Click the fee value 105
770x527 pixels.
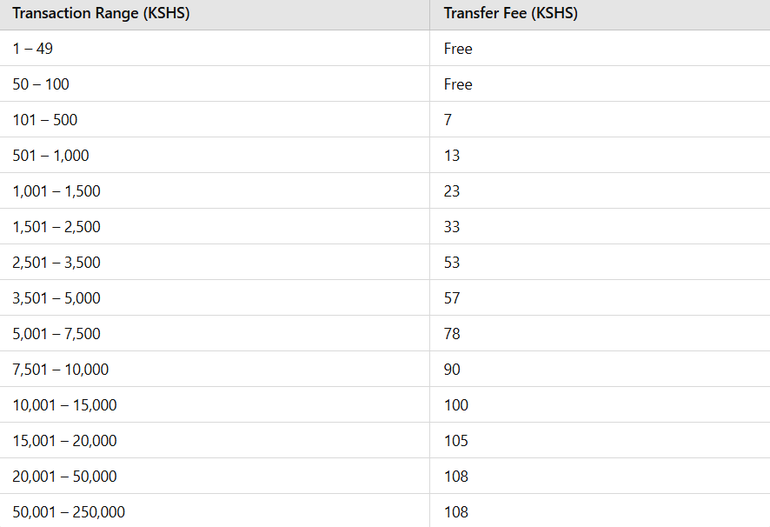tap(456, 441)
